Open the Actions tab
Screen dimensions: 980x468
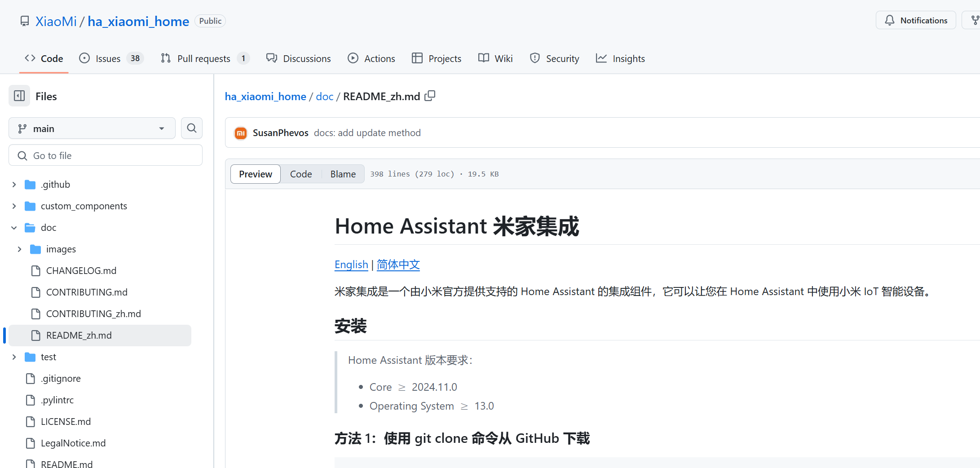pyautogui.click(x=371, y=58)
